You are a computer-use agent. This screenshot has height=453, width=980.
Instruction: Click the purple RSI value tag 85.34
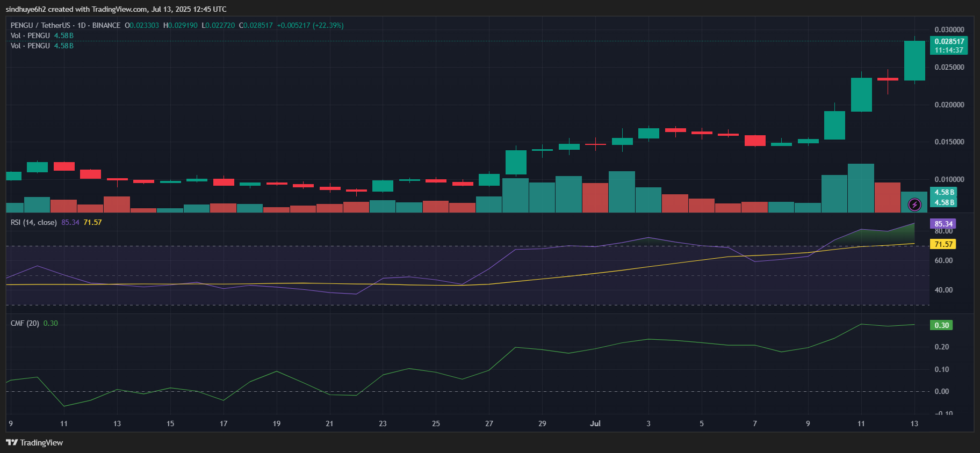[943, 224]
